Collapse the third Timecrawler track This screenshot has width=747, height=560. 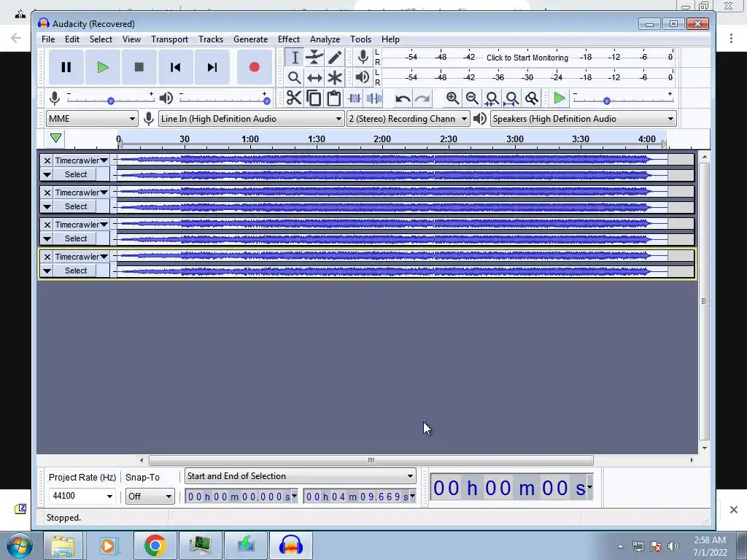click(47, 239)
